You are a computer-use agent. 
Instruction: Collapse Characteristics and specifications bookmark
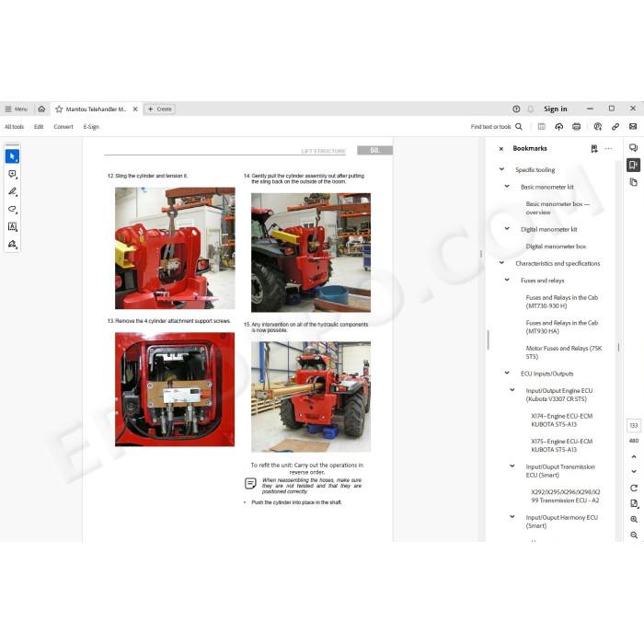point(501,263)
